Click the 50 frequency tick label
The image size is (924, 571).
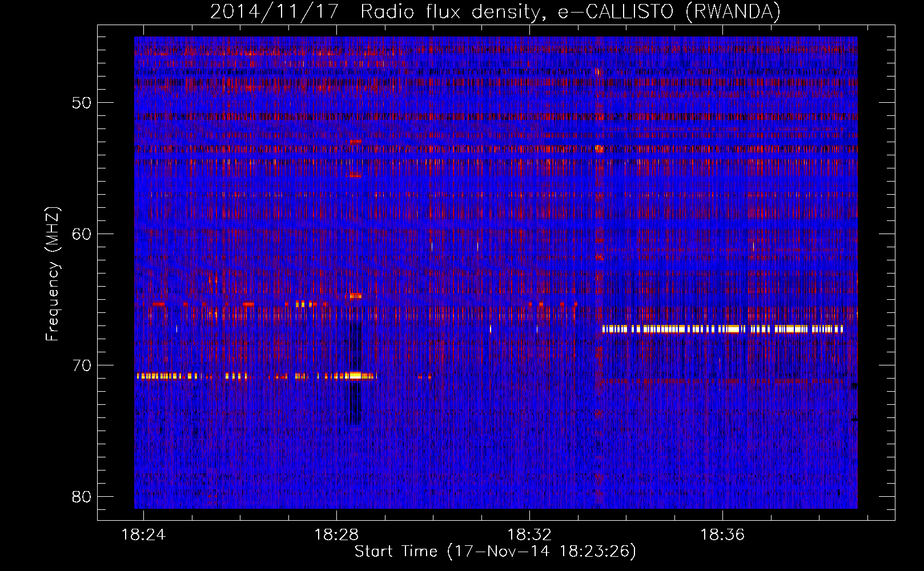click(x=82, y=103)
